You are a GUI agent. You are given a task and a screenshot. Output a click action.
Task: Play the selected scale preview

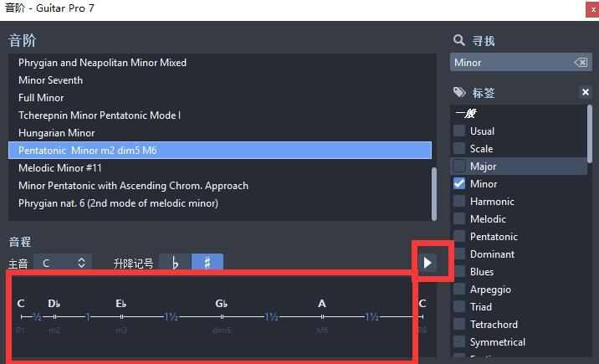click(x=427, y=263)
